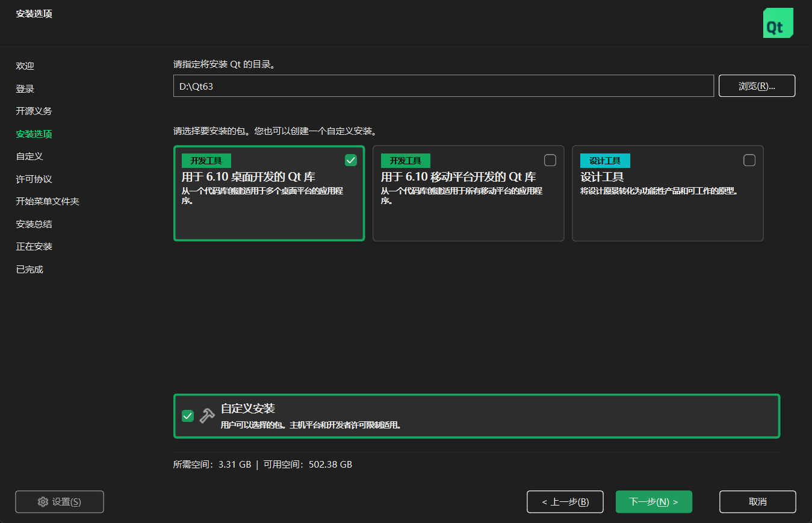Viewport: 812px width, 523px height.
Task: Toggle the 自定义安装 checkbox
Action: pyautogui.click(x=188, y=416)
